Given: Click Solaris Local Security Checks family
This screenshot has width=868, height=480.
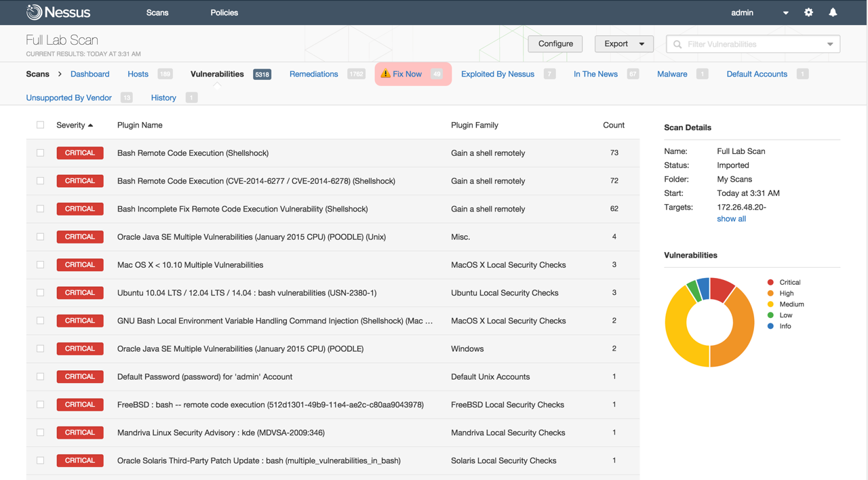Looking at the screenshot, I should pos(504,460).
